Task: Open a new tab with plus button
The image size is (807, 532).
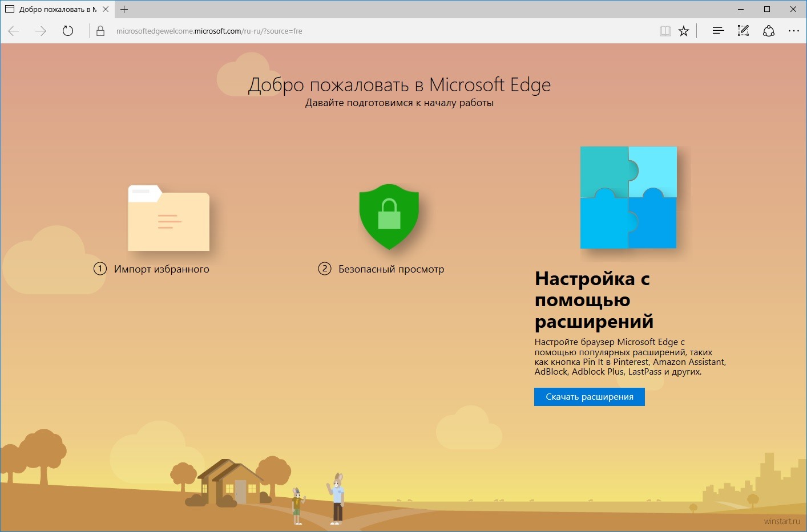Action: [124, 9]
